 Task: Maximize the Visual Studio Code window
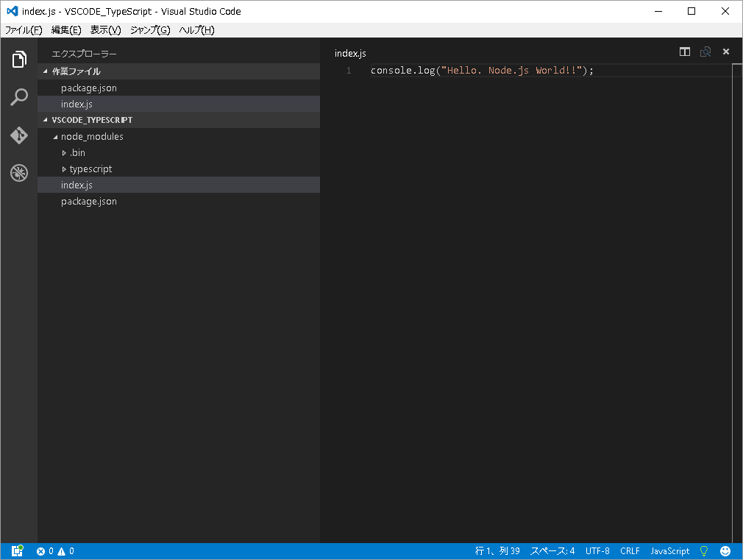tap(692, 11)
